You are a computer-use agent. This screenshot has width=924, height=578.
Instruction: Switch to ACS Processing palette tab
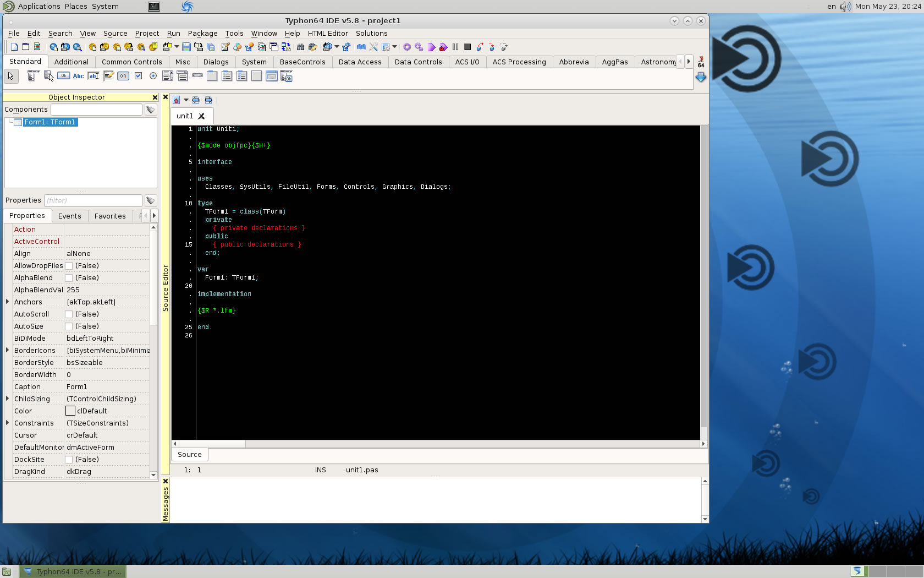pos(519,62)
